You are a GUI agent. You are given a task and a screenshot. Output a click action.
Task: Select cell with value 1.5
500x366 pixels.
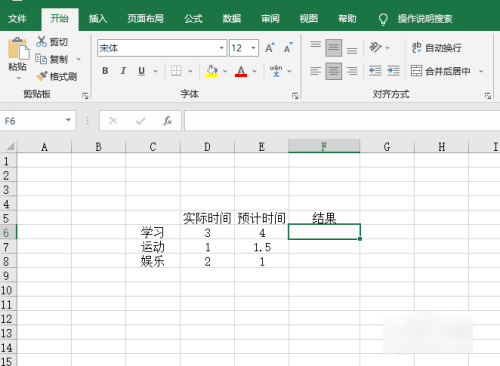point(262,247)
